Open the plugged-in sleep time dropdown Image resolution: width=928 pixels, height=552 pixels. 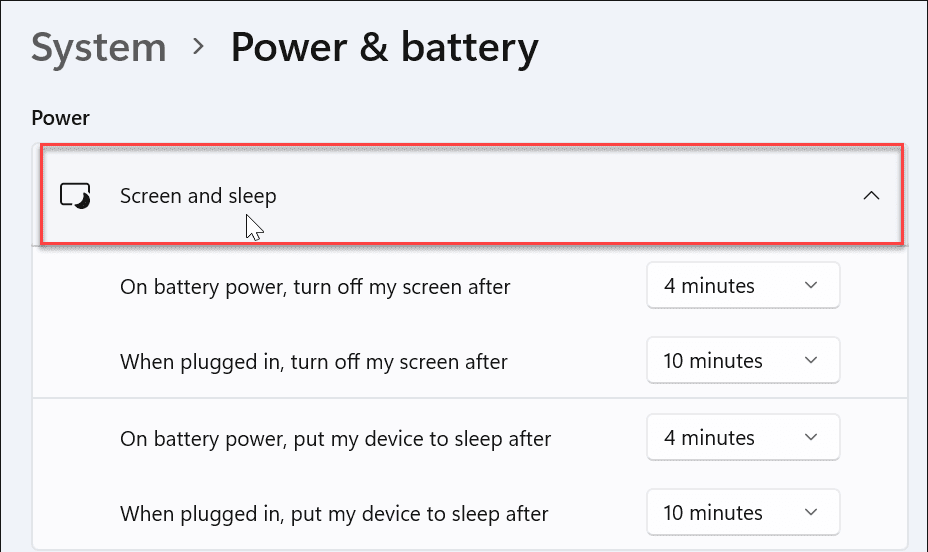[x=742, y=513]
